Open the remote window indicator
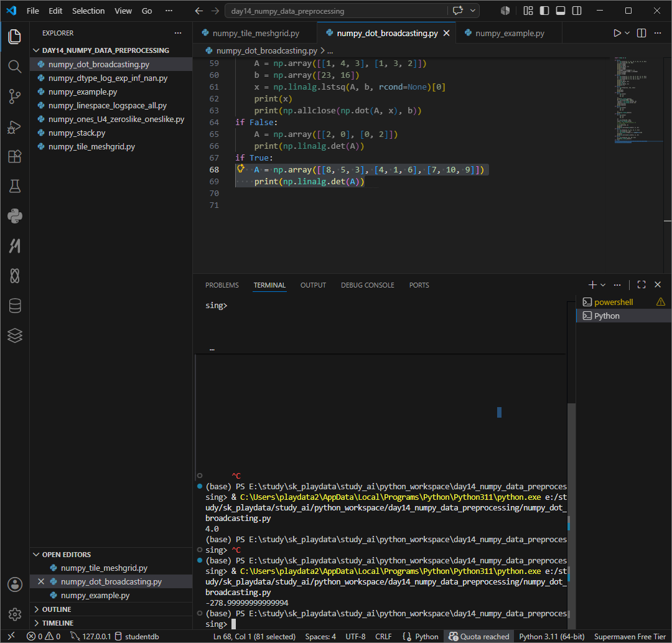The image size is (672, 643). 12,636
